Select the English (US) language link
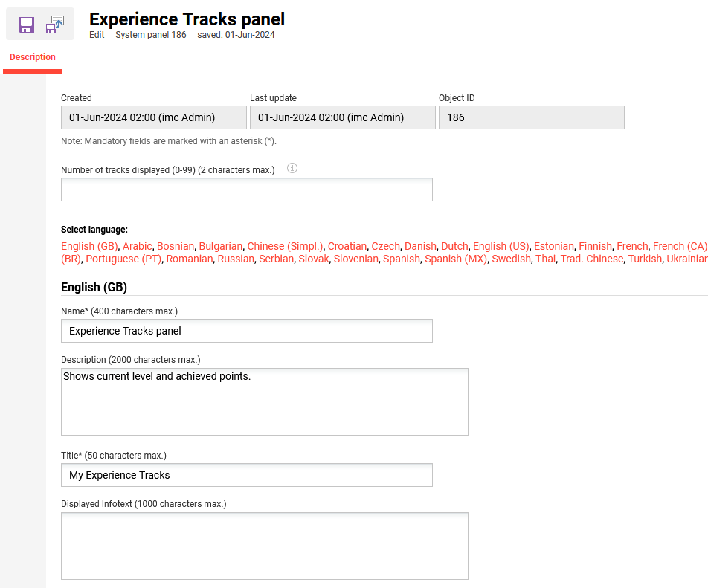Image resolution: width=708 pixels, height=588 pixels. pos(501,246)
